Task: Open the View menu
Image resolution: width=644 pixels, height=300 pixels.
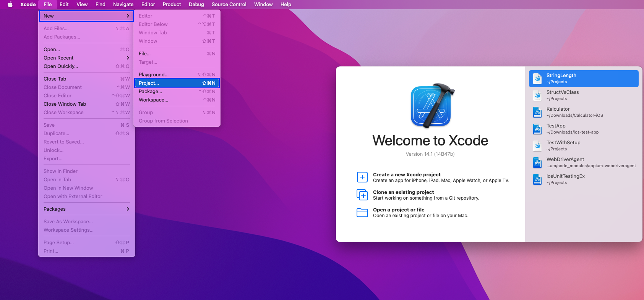Action: (x=82, y=5)
